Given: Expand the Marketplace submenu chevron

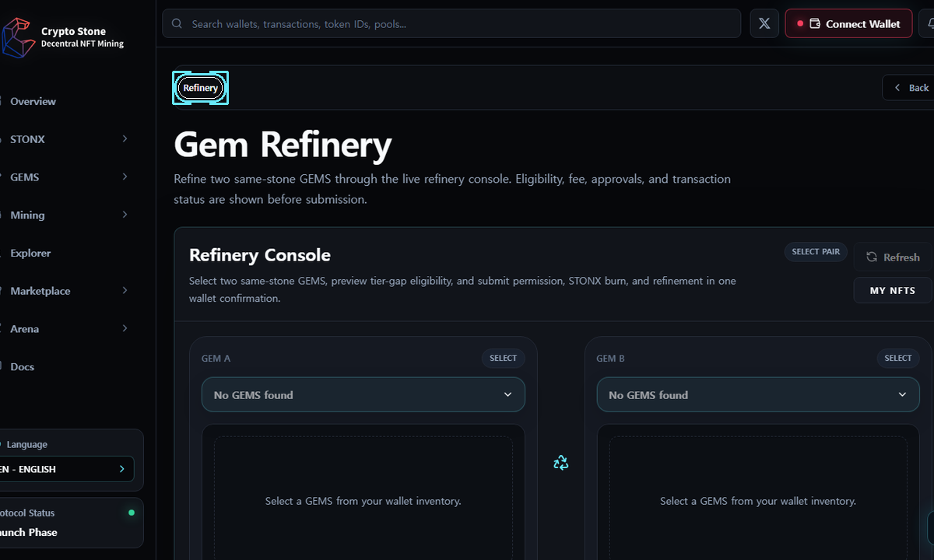Looking at the screenshot, I should [125, 290].
